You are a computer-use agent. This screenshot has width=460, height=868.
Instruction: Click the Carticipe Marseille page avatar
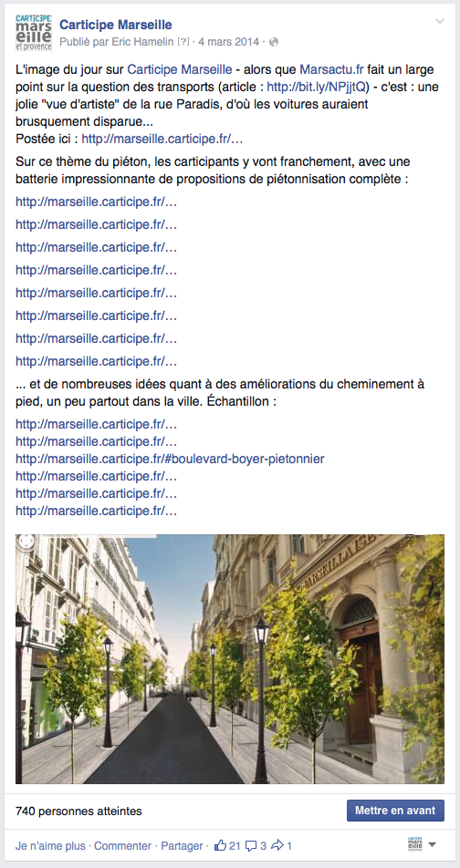[x=34, y=33]
